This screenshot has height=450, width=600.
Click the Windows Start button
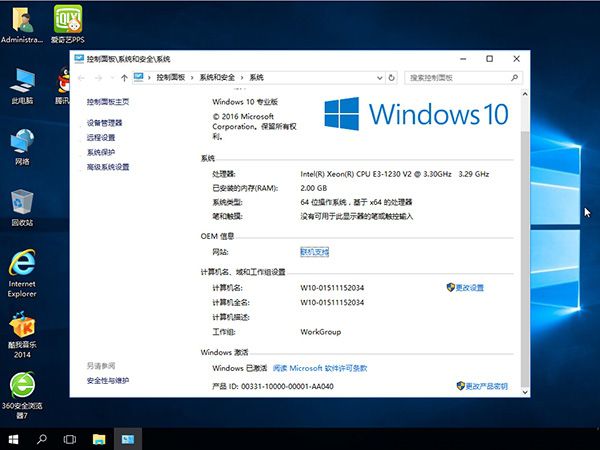[14, 439]
